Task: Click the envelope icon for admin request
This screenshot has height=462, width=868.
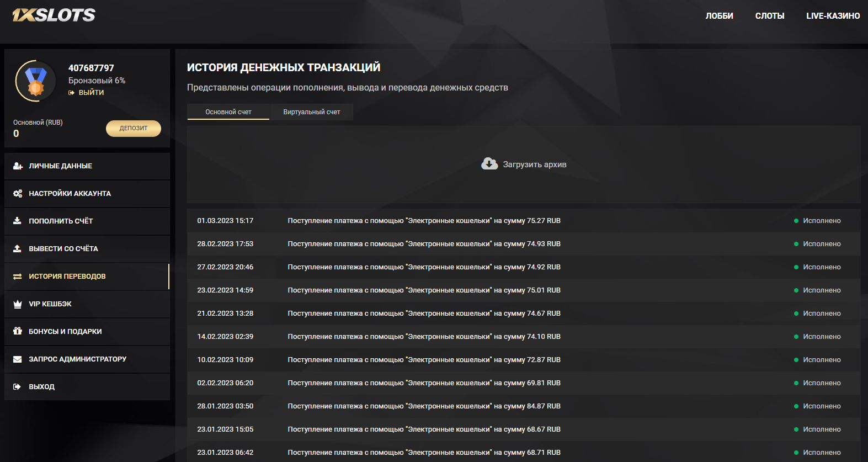Action: tap(17, 359)
